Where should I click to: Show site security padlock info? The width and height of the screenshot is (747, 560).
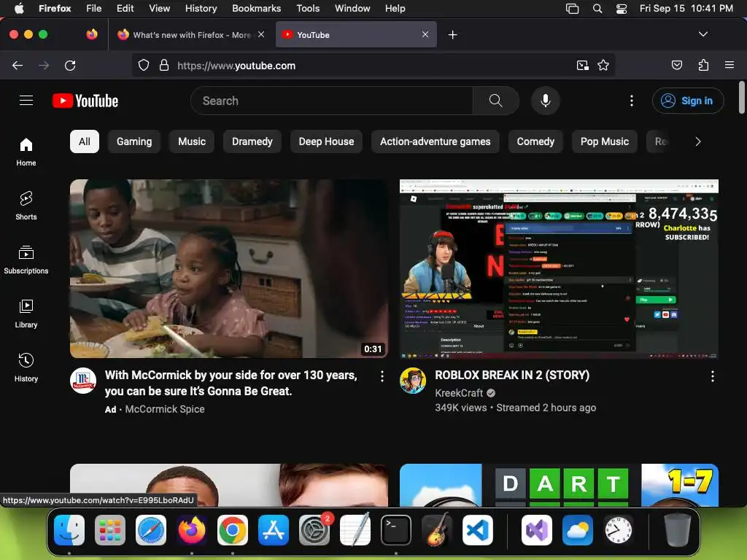click(x=164, y=65)
